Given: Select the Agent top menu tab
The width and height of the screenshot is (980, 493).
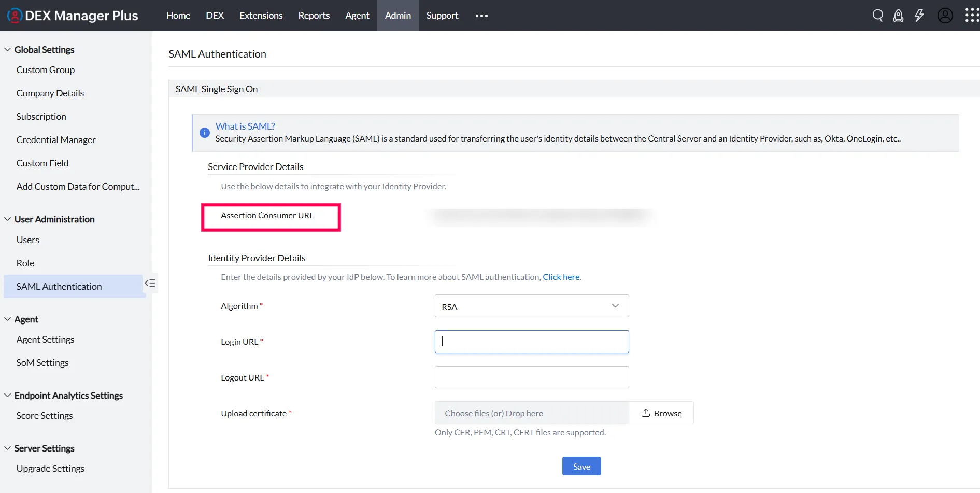Looking at the screenshot, I should [x=357, y=16].
